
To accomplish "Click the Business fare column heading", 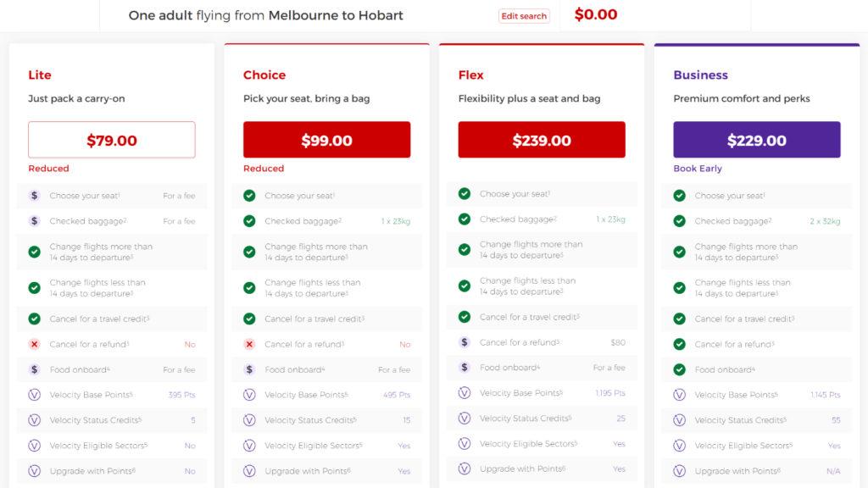I will tap(700, 75).
